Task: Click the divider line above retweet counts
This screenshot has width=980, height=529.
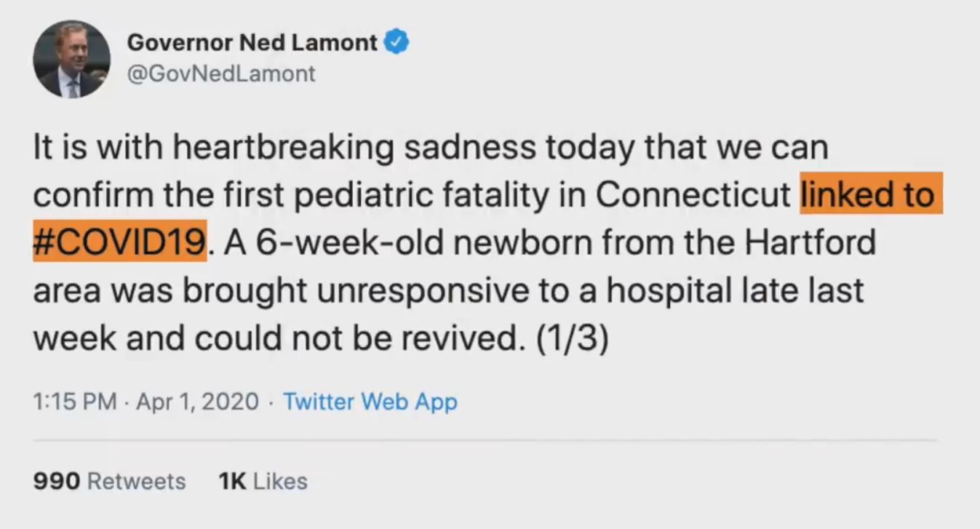Action: point(485,440)
